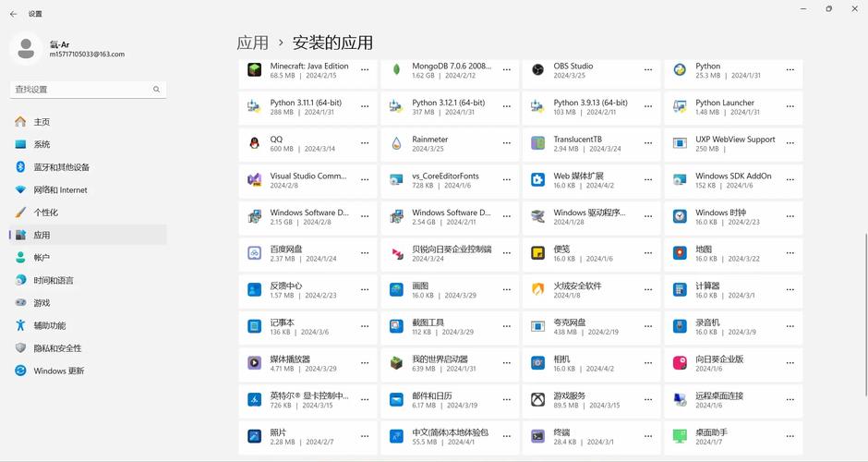868x462 pixels.
Task: Click the 录音机 recorder icon
Action: pos(680,326)
